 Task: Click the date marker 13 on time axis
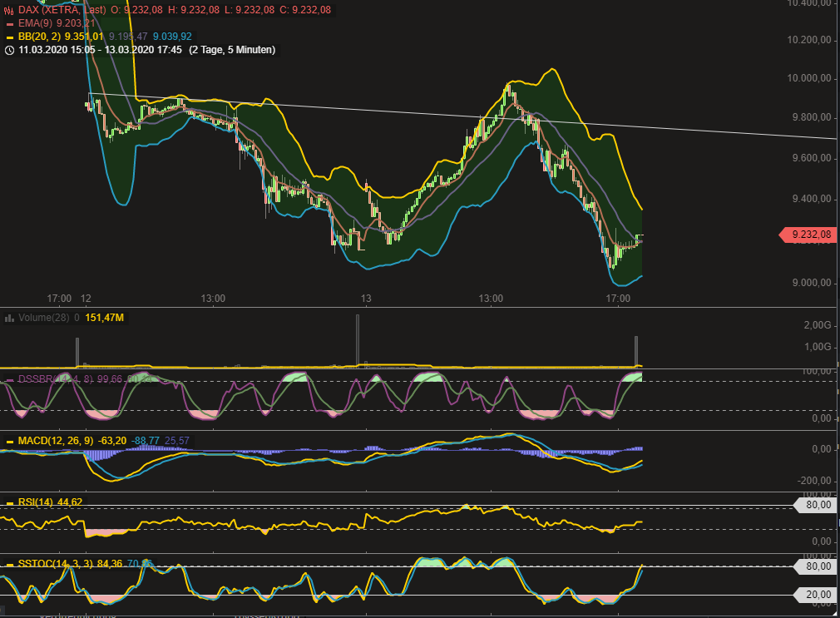pos(366,299)
